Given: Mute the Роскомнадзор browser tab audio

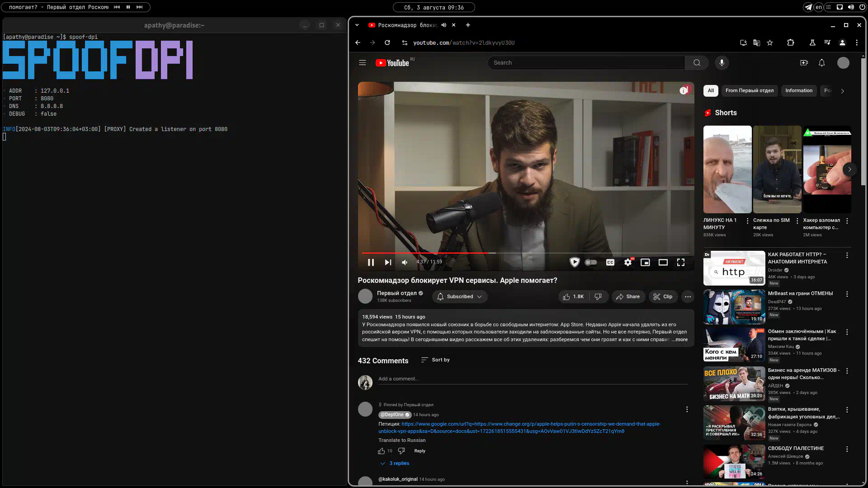Looking at the screenshot, I should (x=443, y=25).
